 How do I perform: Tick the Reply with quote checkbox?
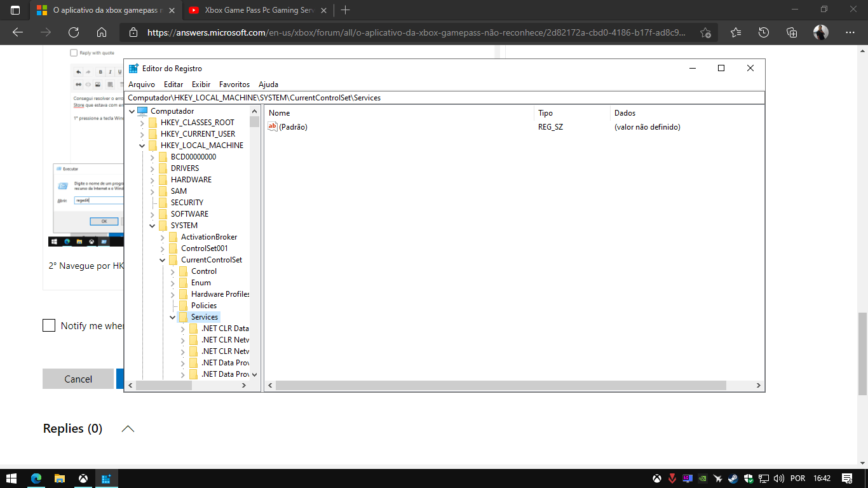(x=74, y=53)
